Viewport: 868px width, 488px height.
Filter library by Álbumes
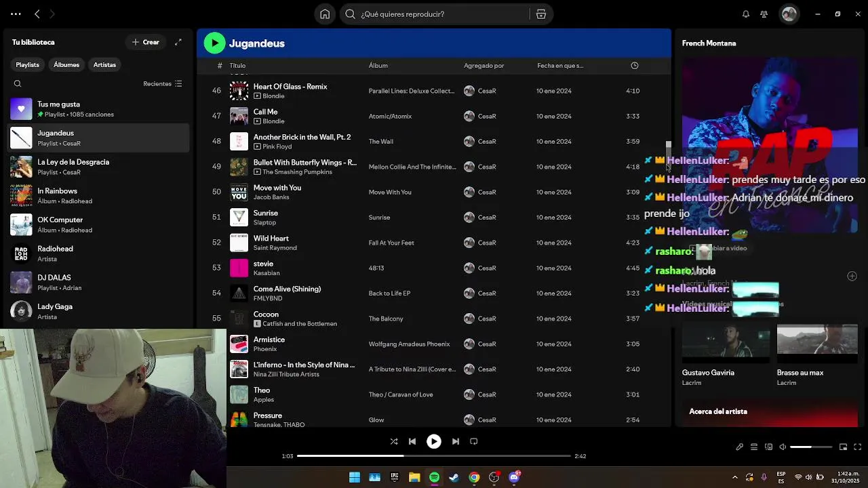pyautogui.click(x=66, y=64)
